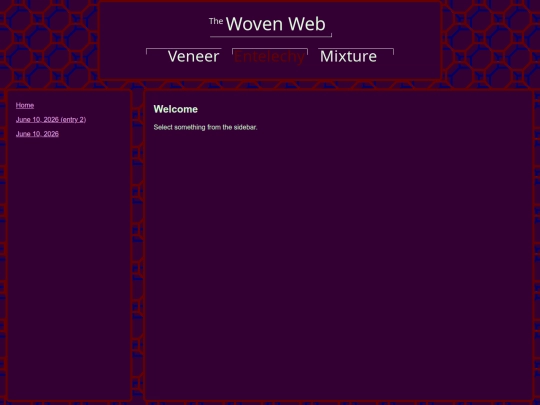The image size is (540, 405).
Task: Open the Home sidebar link
Action: point(25,105)
